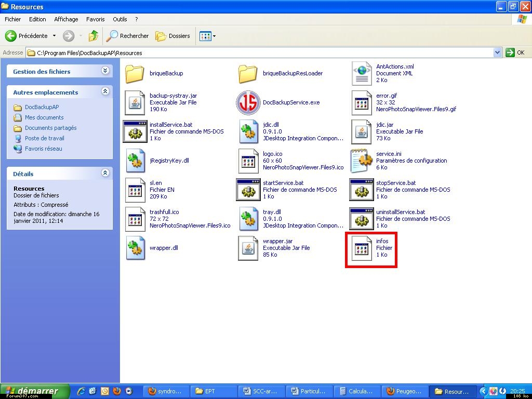Open the Documents partagés link
Viewport: 532px width, 399px height.
50,128
